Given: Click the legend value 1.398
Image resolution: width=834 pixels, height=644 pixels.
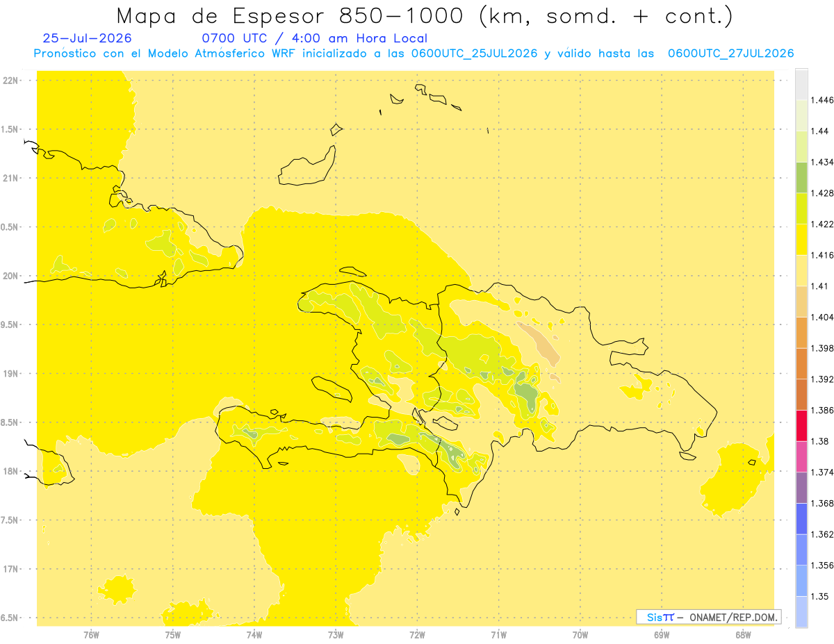Looking at the screenshot, I should pyautogui.click(x=822, y=348).
